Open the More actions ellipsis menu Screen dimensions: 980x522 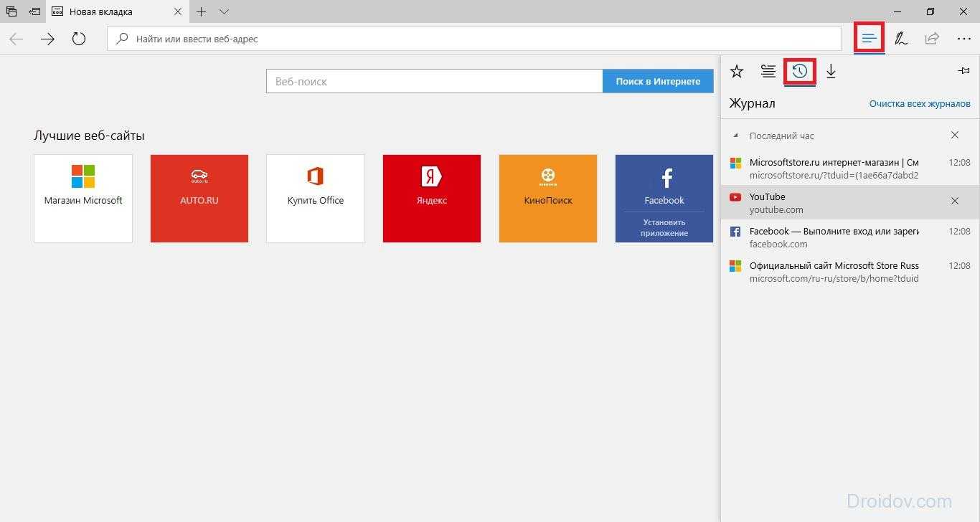963,39
